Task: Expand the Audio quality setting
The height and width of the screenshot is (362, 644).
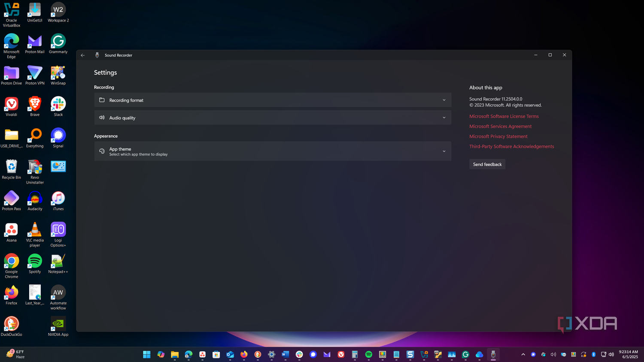Action: 273,118
